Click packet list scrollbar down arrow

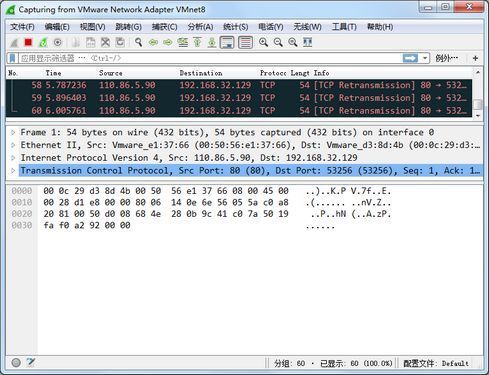point(477,115)
